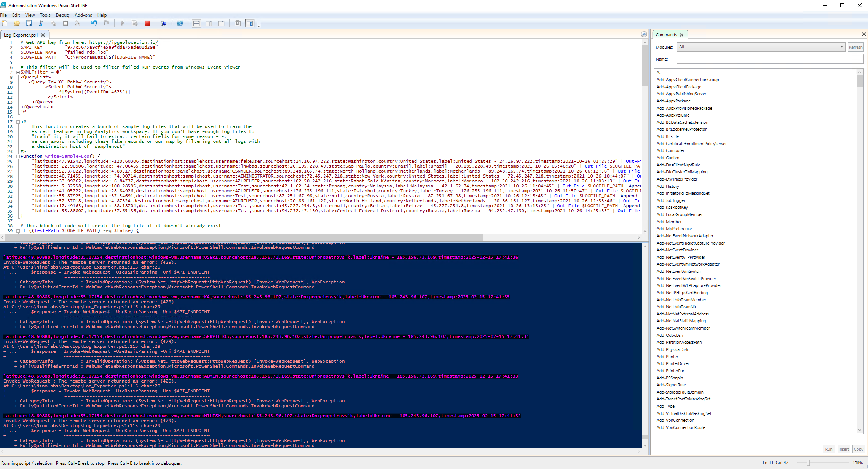Run selection toolbar icon
Viewport: 868px width, 469px height.
[x=134, y=23]
